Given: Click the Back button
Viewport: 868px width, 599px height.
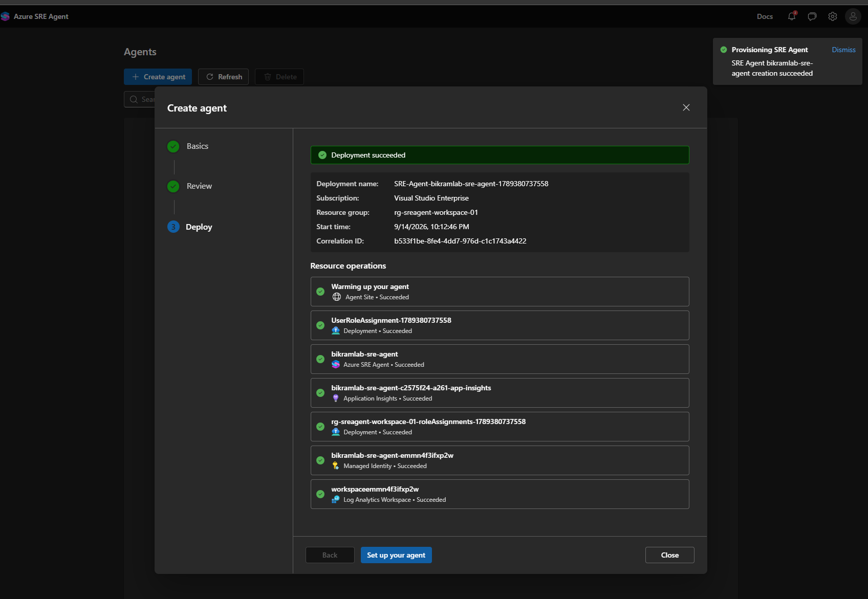Looking at the screenshot, I should pos(330,555).
